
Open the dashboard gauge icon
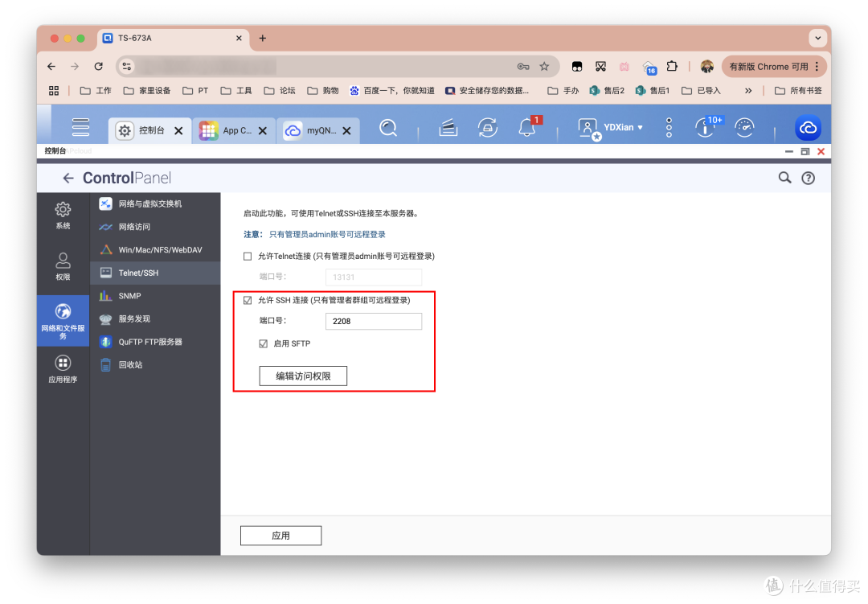click(744, 128)
